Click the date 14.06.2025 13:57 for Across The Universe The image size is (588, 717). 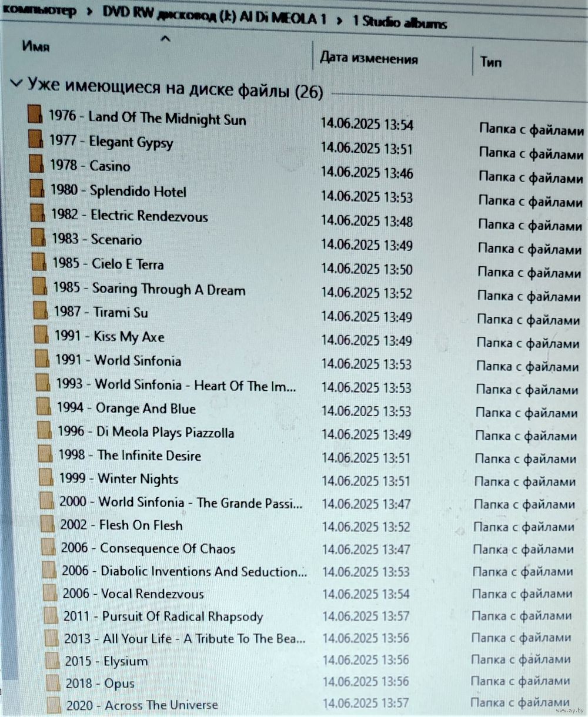[366, 703]
